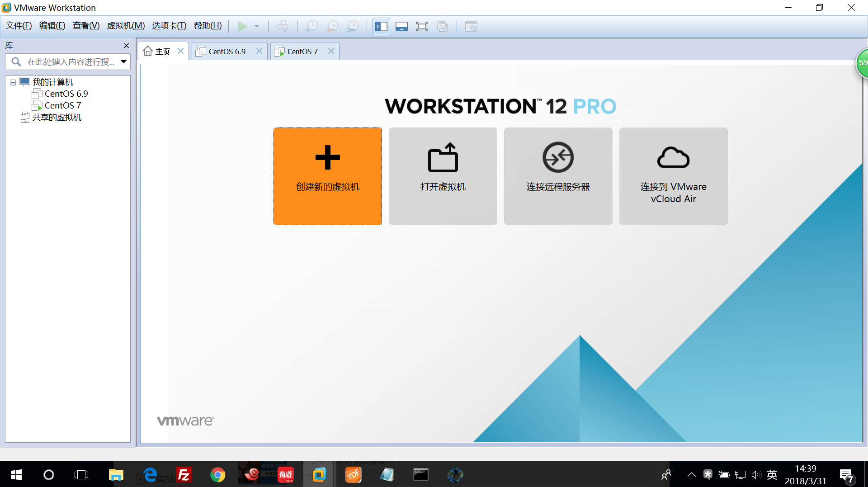The height and width of the screenshot is (487, 868).
Task: Select CentOS 7 in the library tree
Action: pos(63,105)
